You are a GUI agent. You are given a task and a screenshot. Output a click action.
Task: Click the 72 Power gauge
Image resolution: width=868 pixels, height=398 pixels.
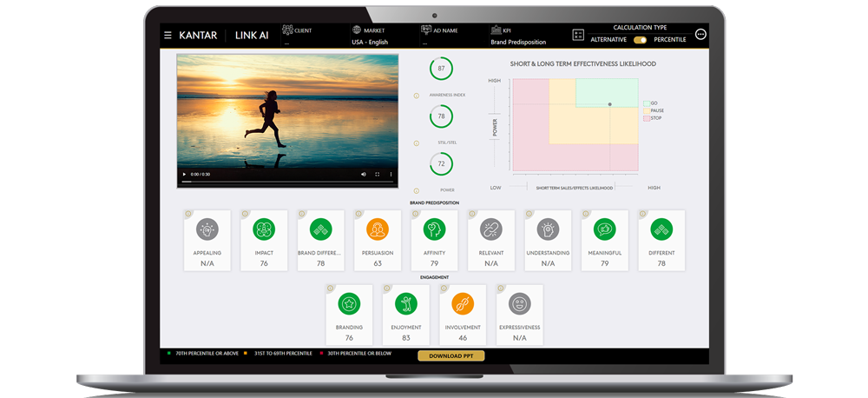point(441,164)
